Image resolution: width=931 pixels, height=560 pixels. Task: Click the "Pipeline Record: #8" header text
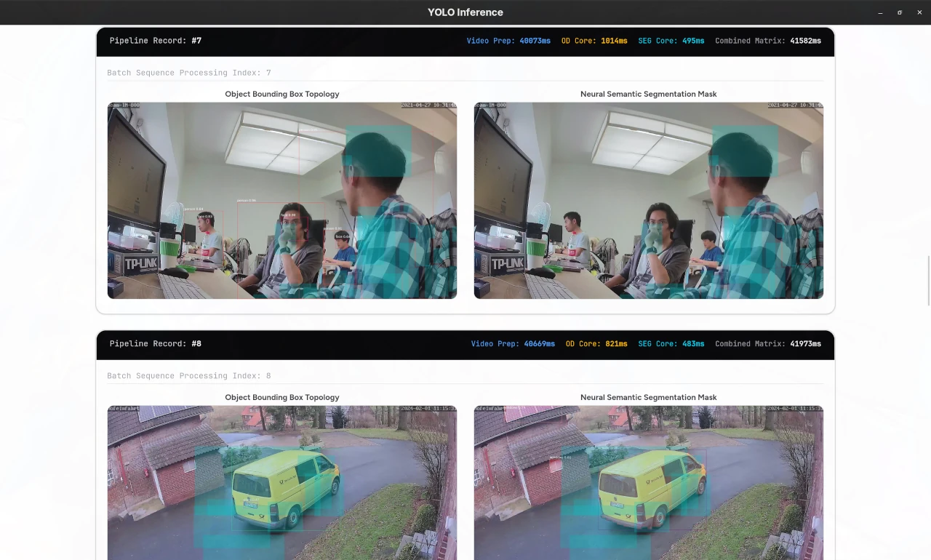coord(156,344)
